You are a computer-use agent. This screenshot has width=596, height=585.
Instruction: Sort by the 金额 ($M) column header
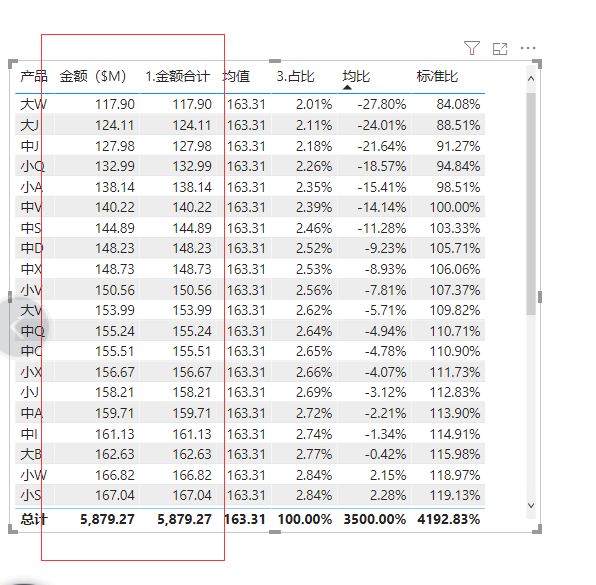[x=93, y=76]
